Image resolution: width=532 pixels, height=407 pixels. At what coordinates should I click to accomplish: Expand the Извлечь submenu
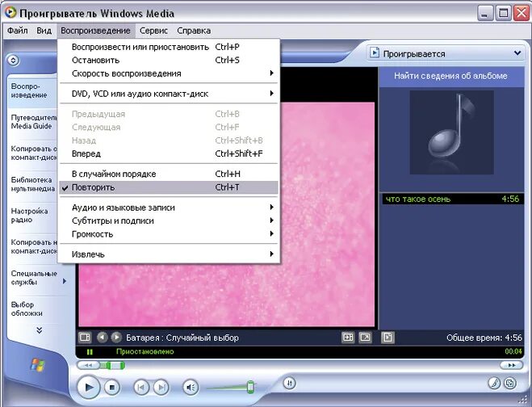click(169, 254)
